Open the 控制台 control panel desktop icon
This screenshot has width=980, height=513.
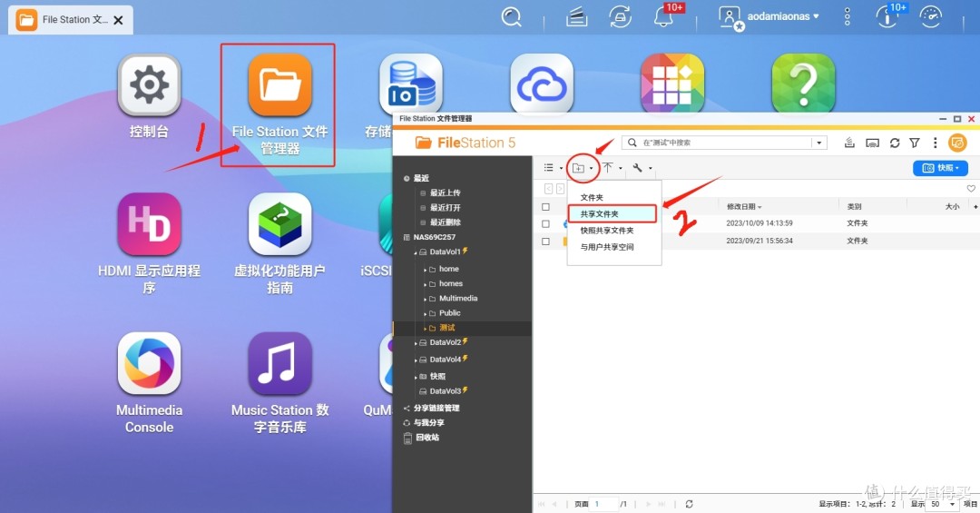pyautogui.click(x=149, y=85)
